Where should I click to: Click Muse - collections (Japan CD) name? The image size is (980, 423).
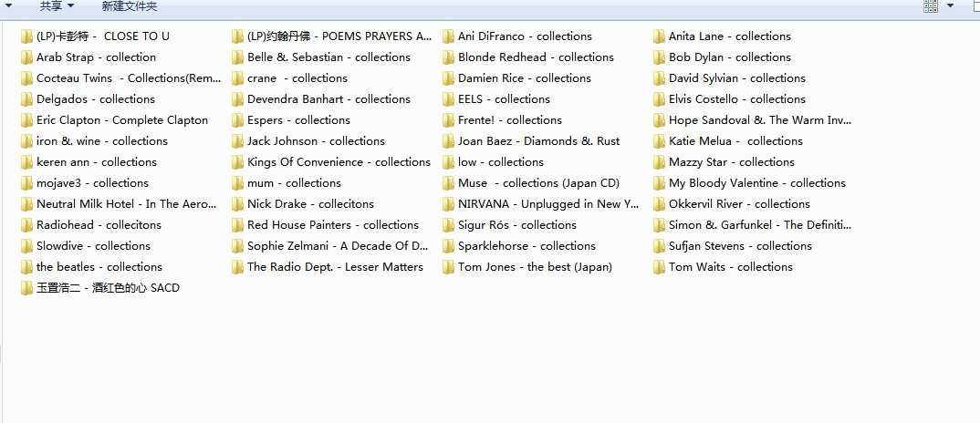click(x=538, y=183)
